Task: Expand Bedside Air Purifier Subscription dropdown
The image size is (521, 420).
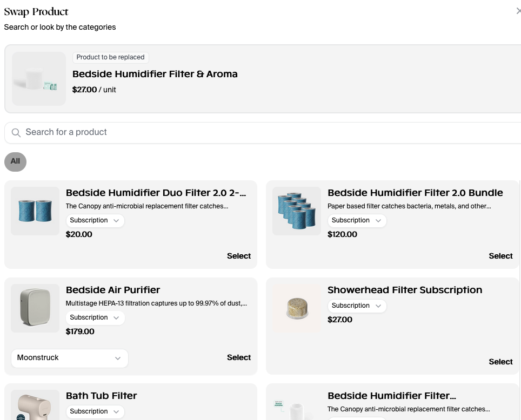Action: pyautogui.click(x=95, y=318)
